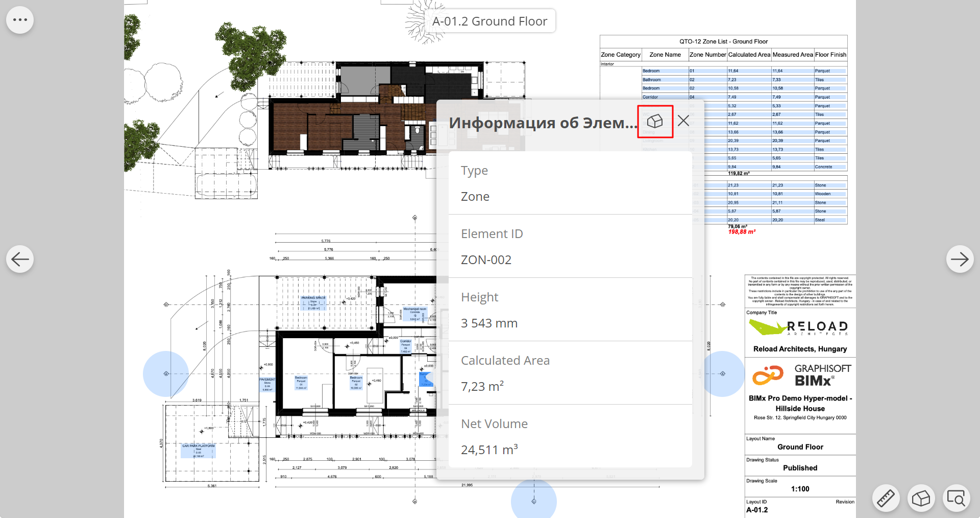Click the Reload Architects company logo
The image size is (980, 518).
799,327
